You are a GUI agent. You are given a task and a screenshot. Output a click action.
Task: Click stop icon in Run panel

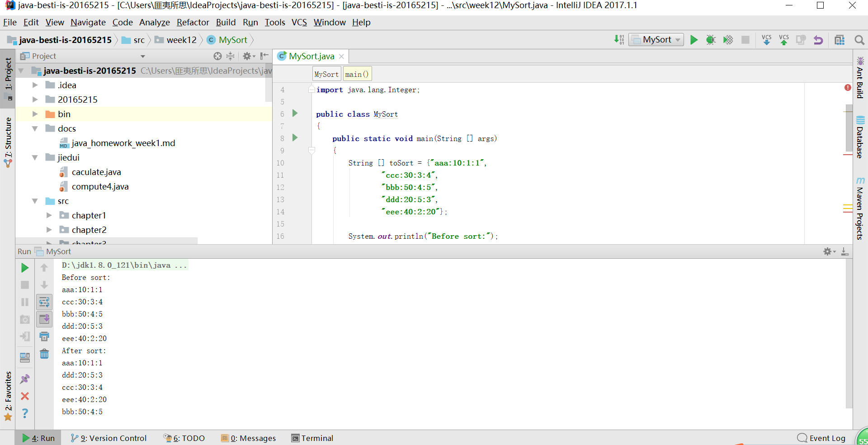click(25, 285)
